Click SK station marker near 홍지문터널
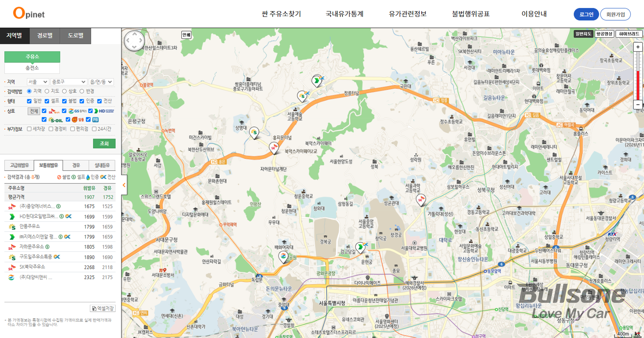Viewport: 644px width, 338px height. [x=274, y=147]
